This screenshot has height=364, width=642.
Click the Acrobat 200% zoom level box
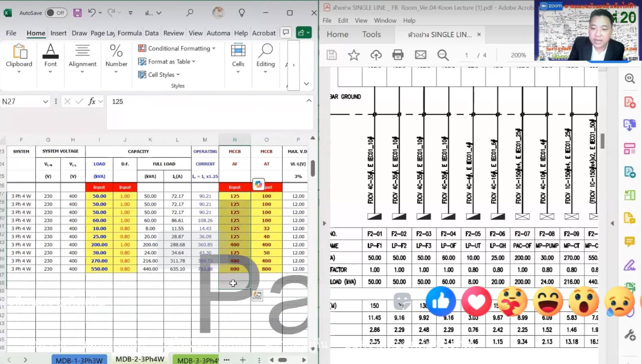[x=518, y=55]
